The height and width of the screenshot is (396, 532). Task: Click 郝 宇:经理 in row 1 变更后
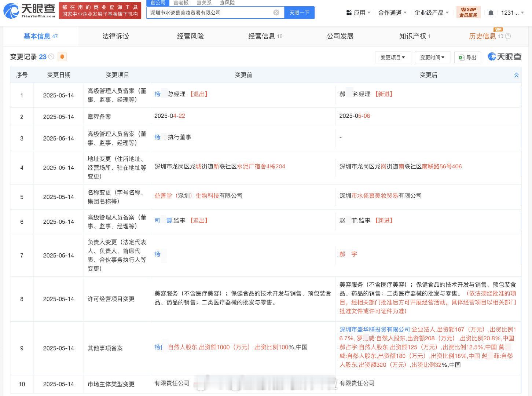pyautogui.click(x=355, y=94)
